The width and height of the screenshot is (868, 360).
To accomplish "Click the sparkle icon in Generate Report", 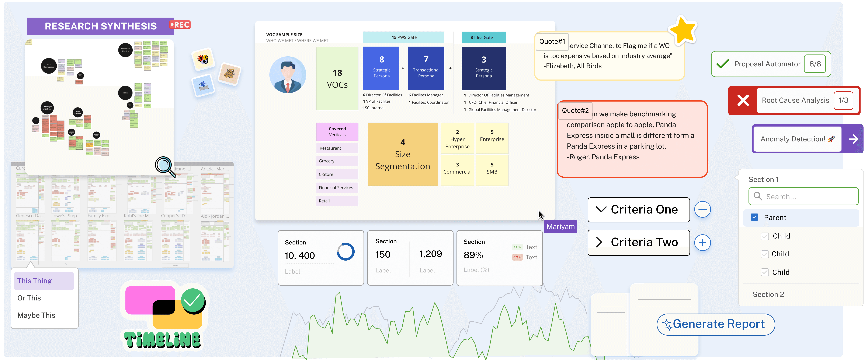I will pyautogui.click(x=667, y=325).
